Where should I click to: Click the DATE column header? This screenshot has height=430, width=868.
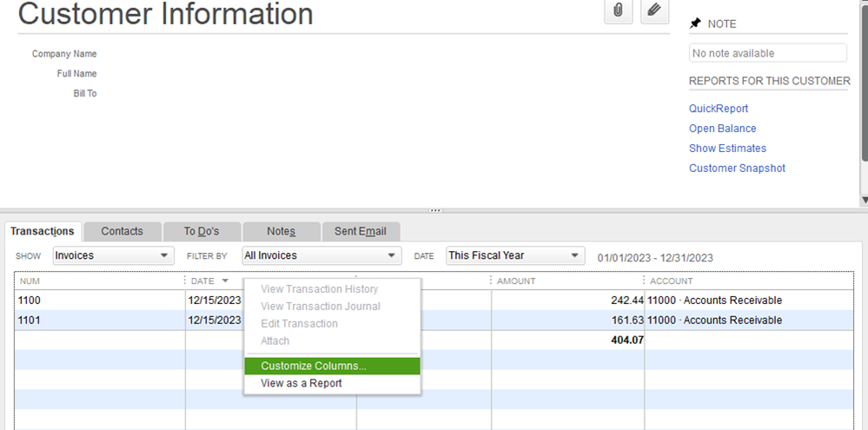click(202, 281)
